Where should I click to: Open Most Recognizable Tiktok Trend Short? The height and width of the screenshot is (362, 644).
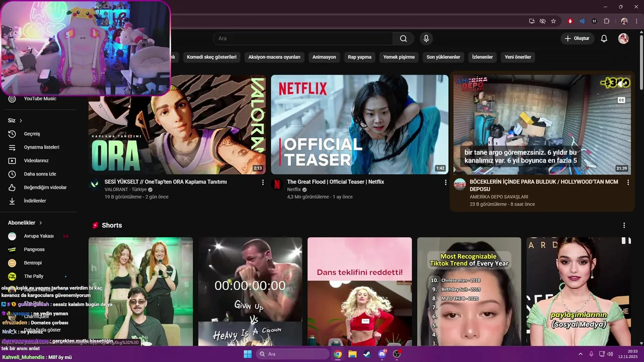point(469,292)
